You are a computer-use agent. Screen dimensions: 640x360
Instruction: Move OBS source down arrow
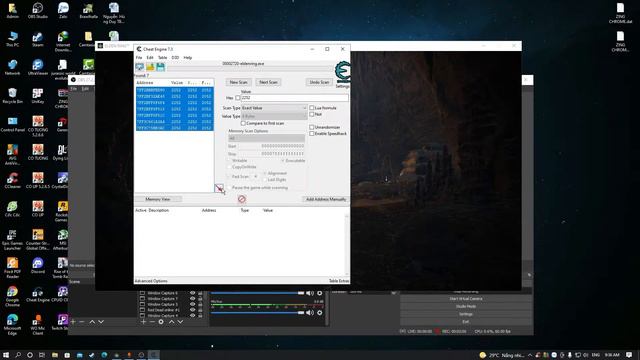click(180, 322)
